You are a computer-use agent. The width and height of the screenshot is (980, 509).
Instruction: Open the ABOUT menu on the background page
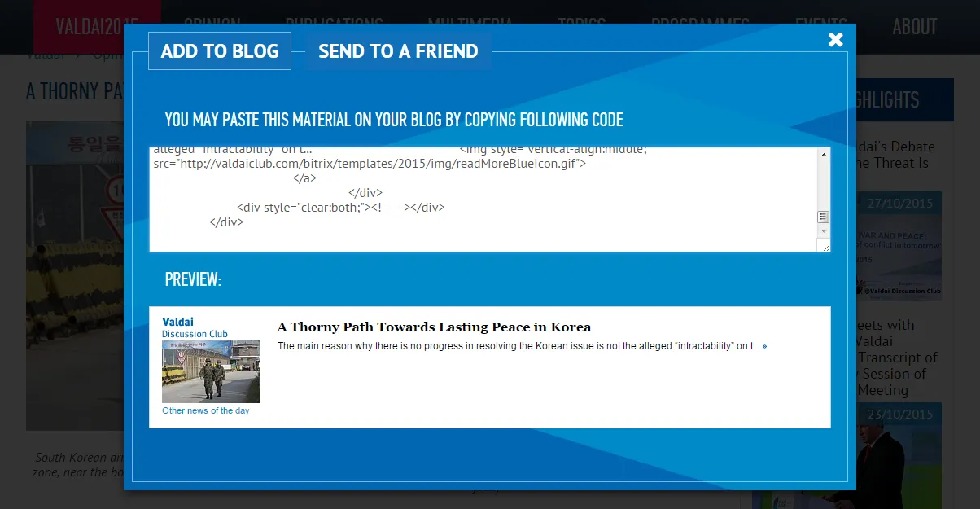pos(915,26)
